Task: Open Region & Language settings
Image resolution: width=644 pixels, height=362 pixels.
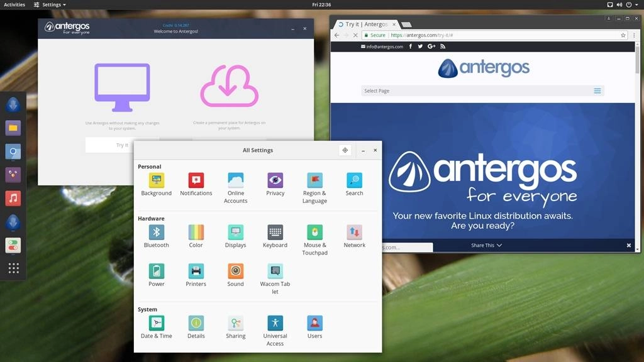Action: click(314, 189)
